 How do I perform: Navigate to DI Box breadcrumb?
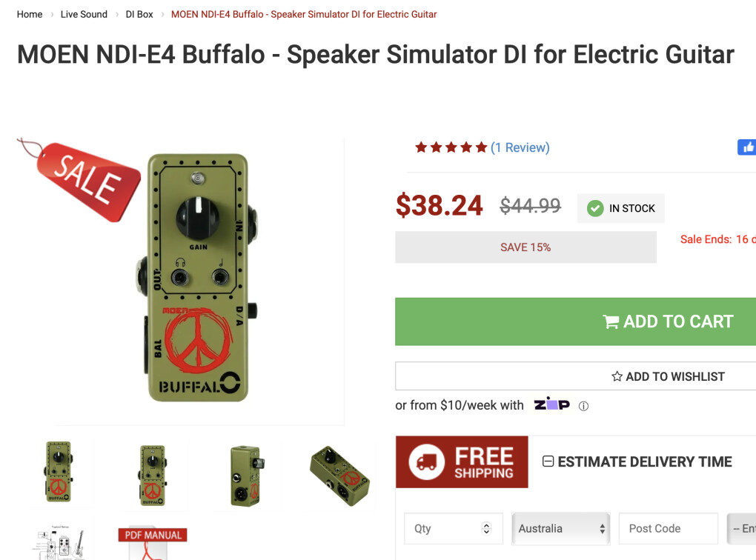pyautogui.click(x=139, y=14)
